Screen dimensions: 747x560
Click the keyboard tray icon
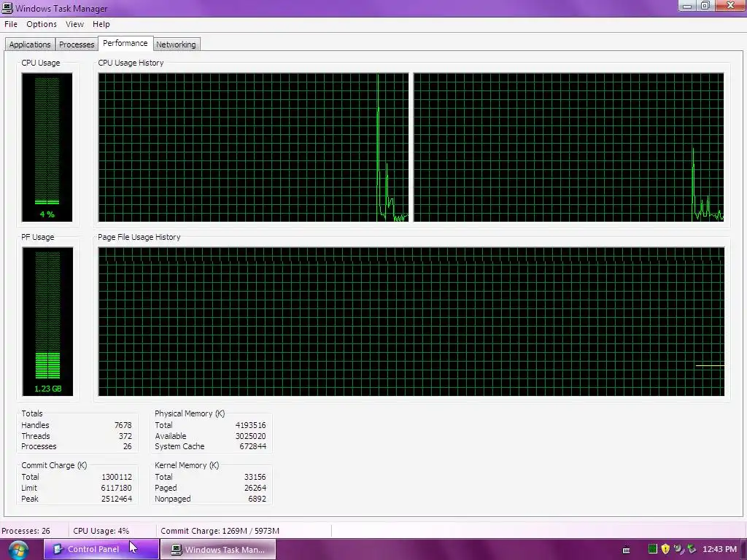pos(627,550)
